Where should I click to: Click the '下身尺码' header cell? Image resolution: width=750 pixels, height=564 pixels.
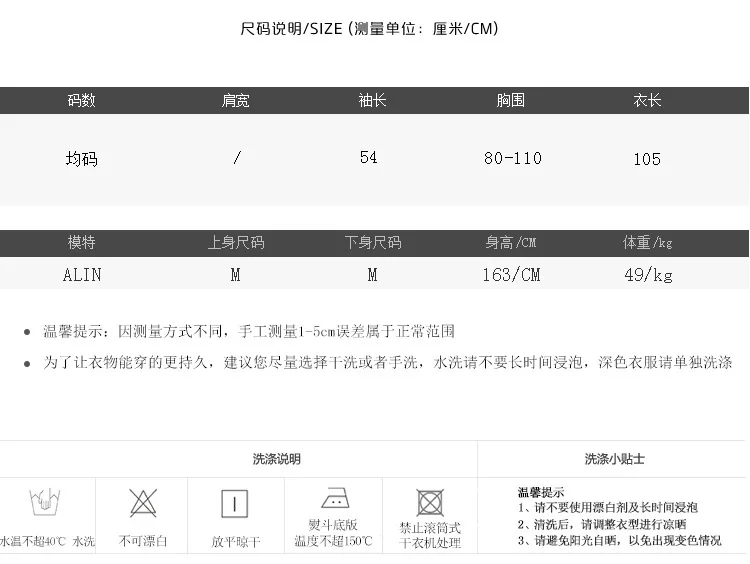pos(373,243)
